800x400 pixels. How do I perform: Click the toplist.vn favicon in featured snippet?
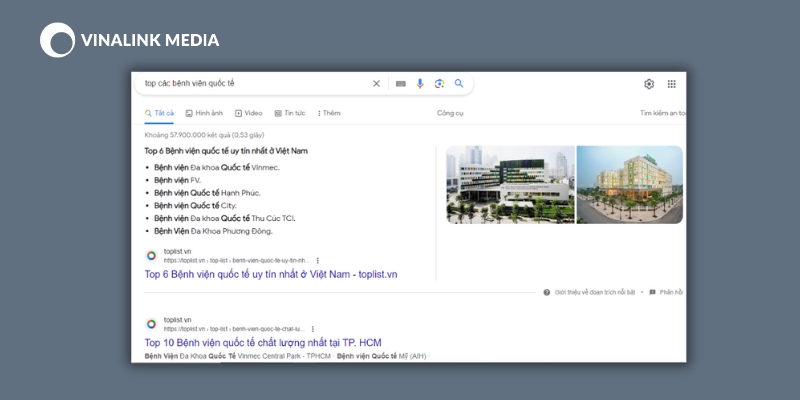point(151,256)
